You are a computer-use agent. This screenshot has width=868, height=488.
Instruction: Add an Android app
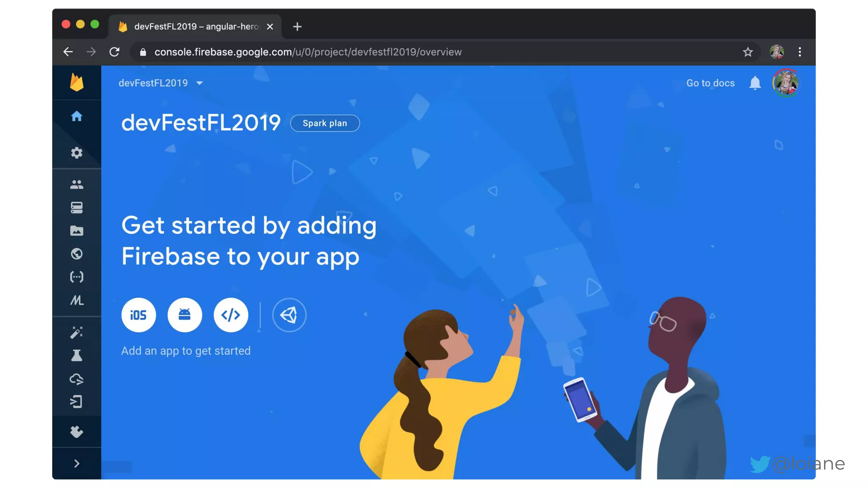point(185,315)
